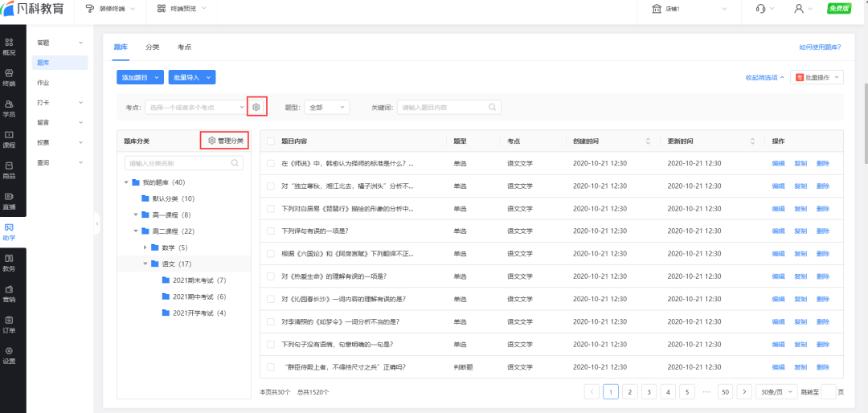Open 订单 orders in sidebar
Viewport: 868px width, 413px height.
click(x=9, y=325)
